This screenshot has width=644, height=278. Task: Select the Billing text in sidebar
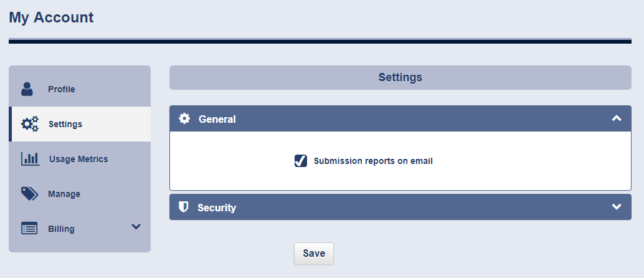point(61,229)
